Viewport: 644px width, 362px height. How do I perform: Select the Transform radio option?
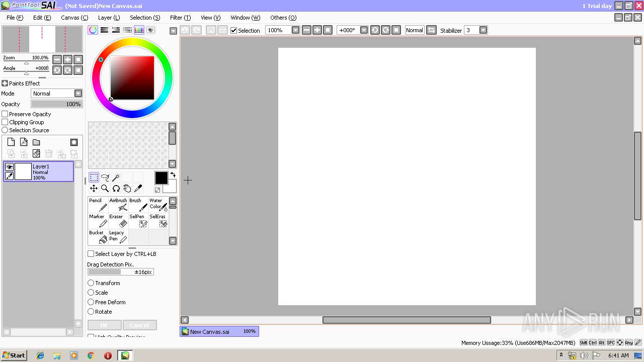tap(91, 283)
